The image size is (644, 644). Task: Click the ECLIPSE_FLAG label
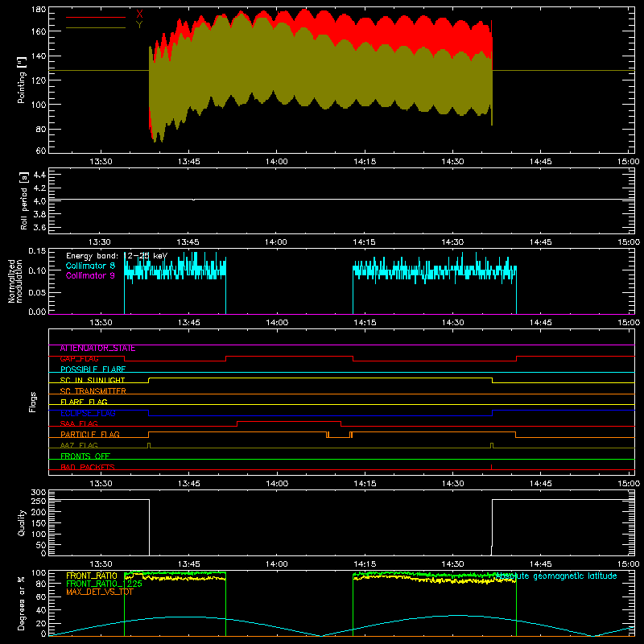pyautogui.click(x=88, y=413)
